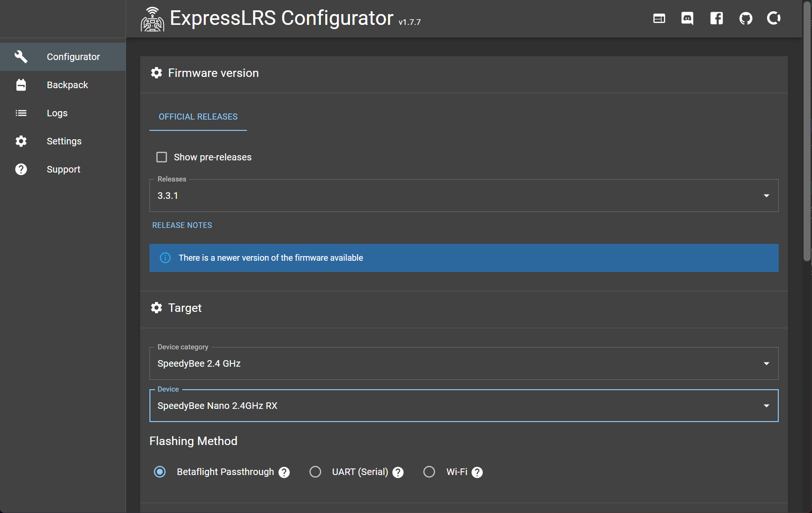Go to Logs menu item

[x=63, y=113]
